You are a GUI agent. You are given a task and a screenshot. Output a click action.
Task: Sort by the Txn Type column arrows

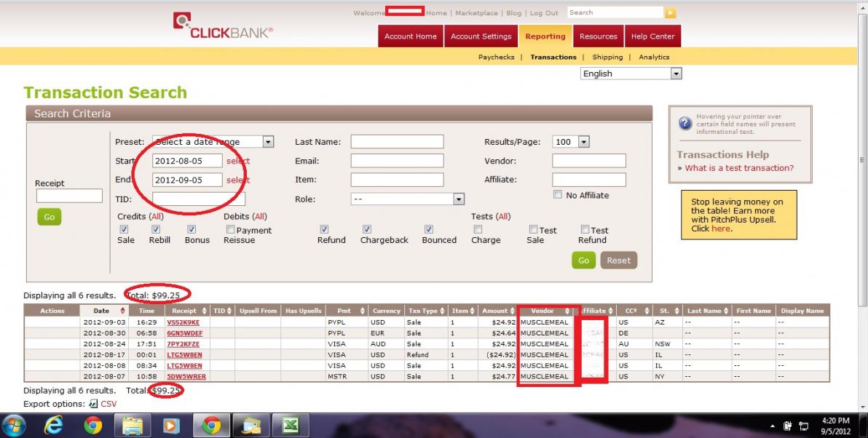[442, 311]
